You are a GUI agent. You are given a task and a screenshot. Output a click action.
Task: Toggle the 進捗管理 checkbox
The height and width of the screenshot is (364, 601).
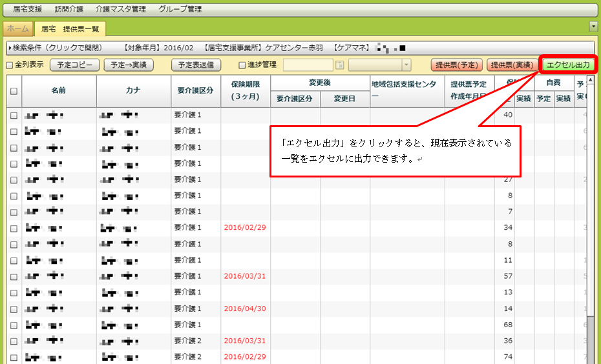point(242,65)
